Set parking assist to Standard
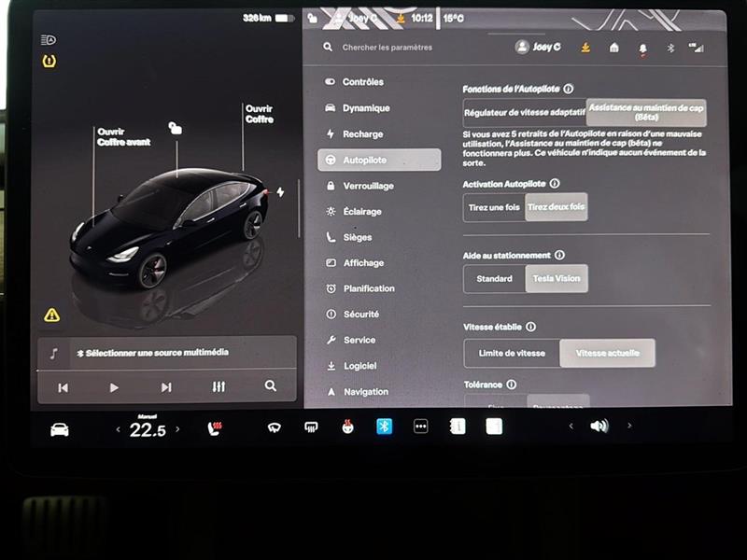This screenshot has height=560, width=747. coord(495,278)
